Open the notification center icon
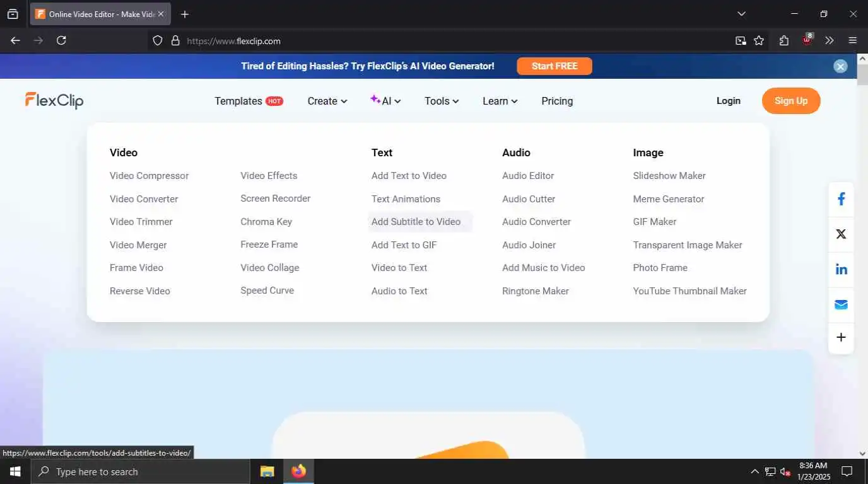Image resolution: width=868 pixels, height=484 pixels. pyautogui.click(x=847, y=471)
